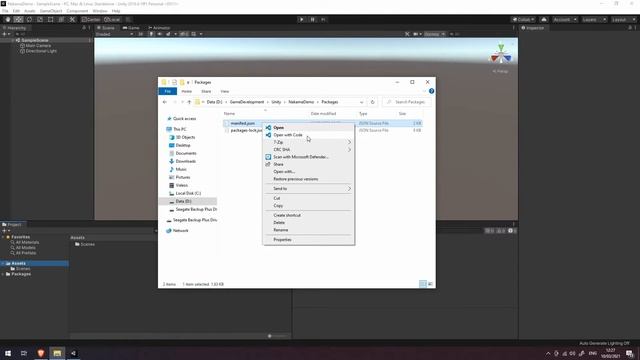Click GameDevelopment in the address bar path
The width and height of the screenshot is (640, 360).
[247, 102]
